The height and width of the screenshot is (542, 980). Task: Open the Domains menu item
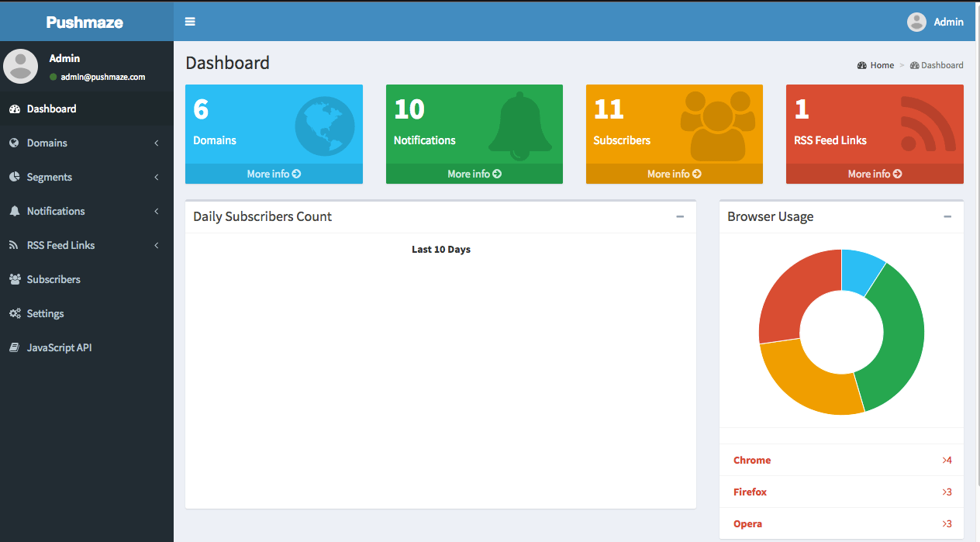[x=87, y=143]
